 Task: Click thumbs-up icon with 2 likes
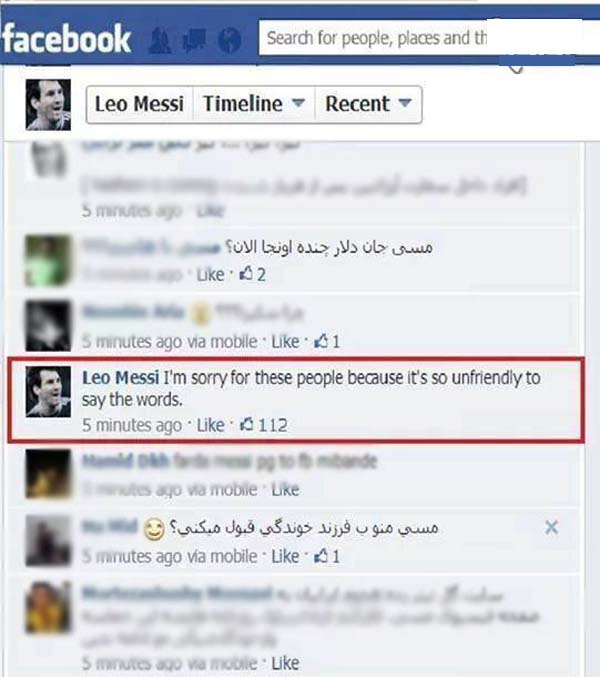pyautogui.click(x=246, y=274)
